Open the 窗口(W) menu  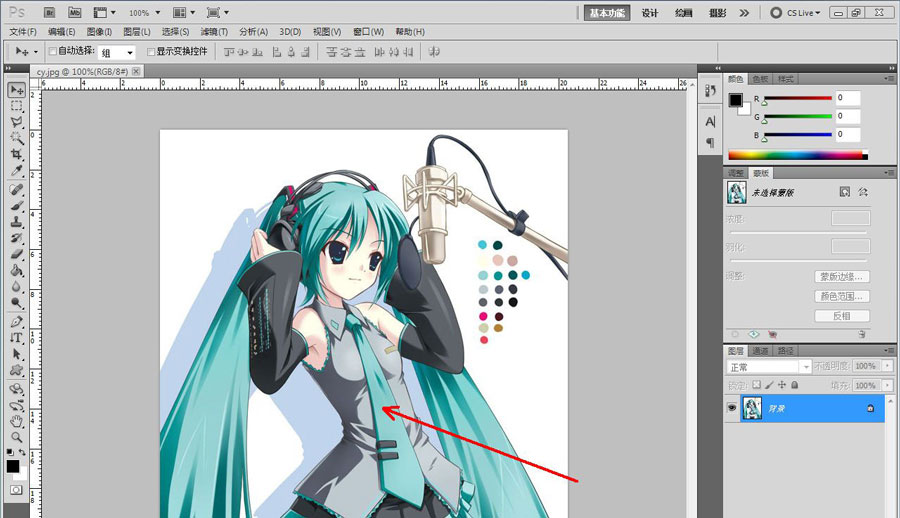pyautogui.click(x=368, y=32)
